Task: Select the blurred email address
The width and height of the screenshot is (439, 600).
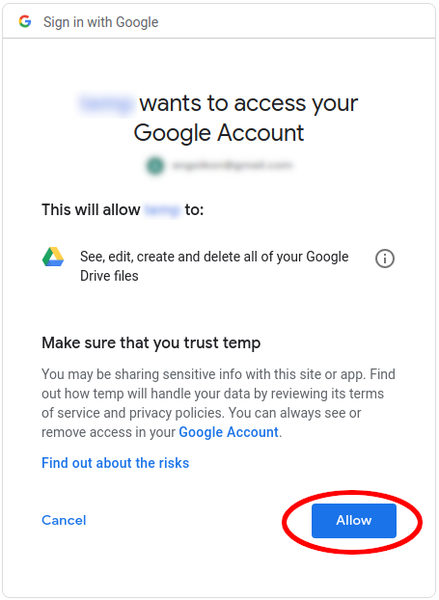Action: (x=232, y=165)
